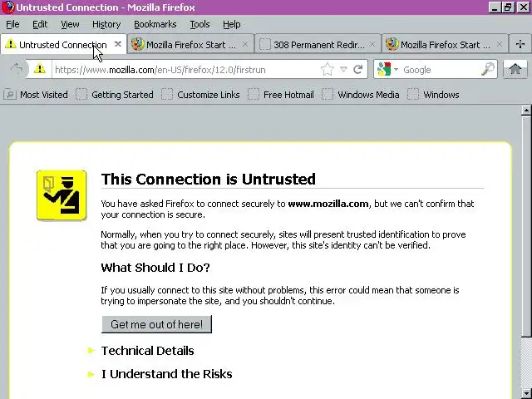Click the warning site identity icon in address bar

[x=39, y=69]
